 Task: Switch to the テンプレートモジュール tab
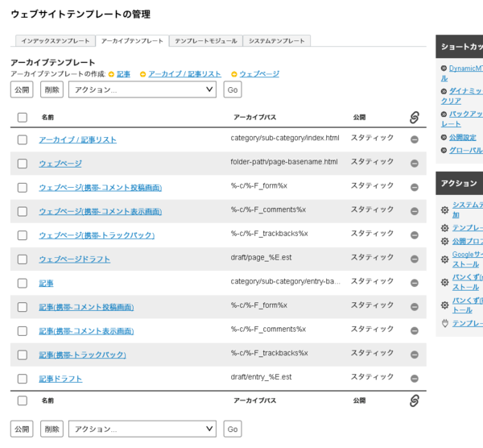205,40
